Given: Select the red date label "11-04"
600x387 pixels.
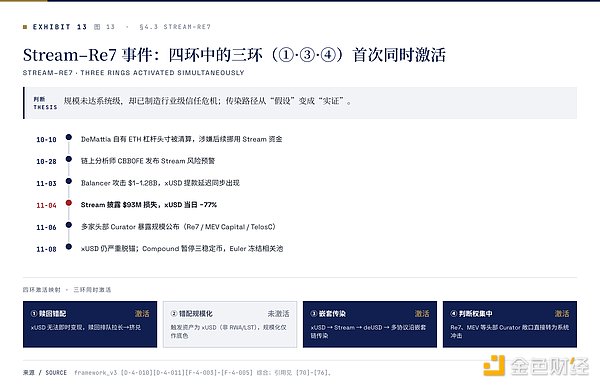Looking at the screenshot, I should [46, 206].
